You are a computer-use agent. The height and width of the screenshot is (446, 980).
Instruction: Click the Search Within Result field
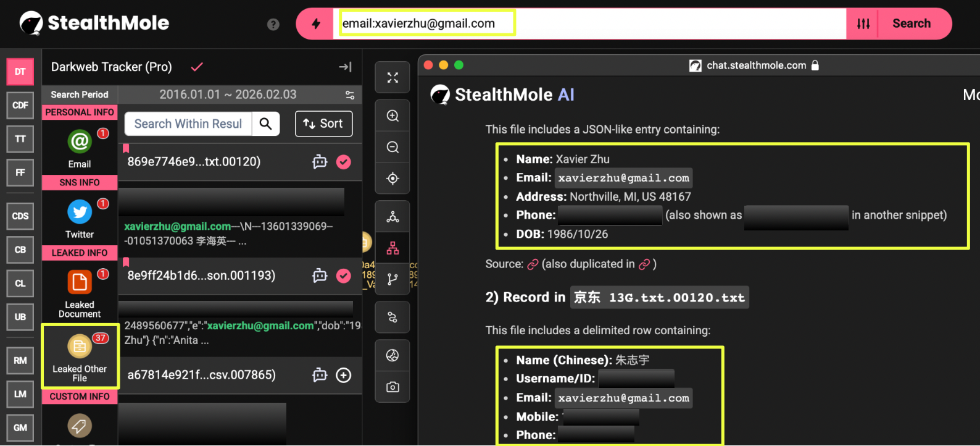188,124
